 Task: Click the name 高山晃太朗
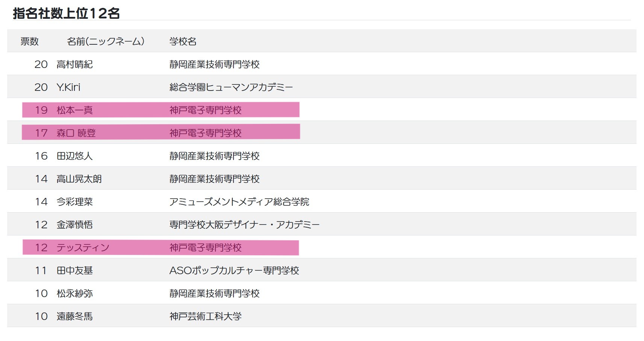click(x=79, y=179)
